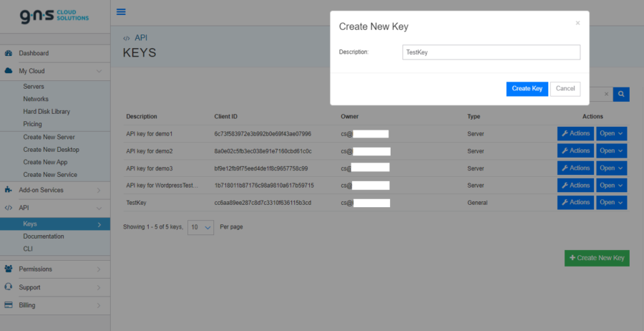Open CLI in the sidebar

pyautogui.click(x=28, y=249)
